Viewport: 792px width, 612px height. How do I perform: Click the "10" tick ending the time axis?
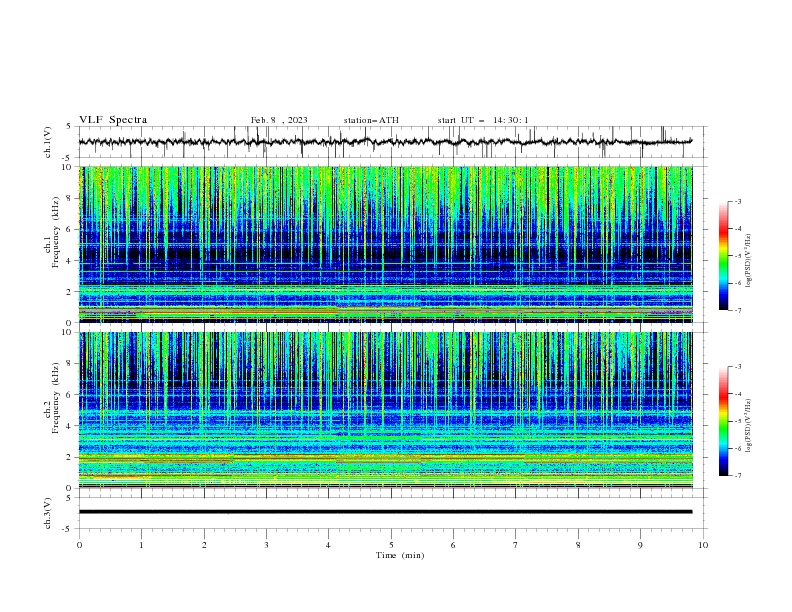pos(703,545)
